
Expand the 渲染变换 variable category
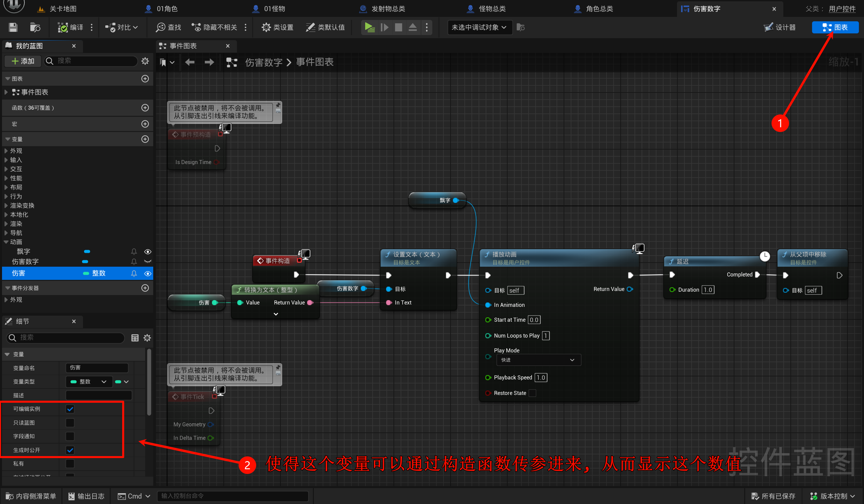(x=6, y=205)
